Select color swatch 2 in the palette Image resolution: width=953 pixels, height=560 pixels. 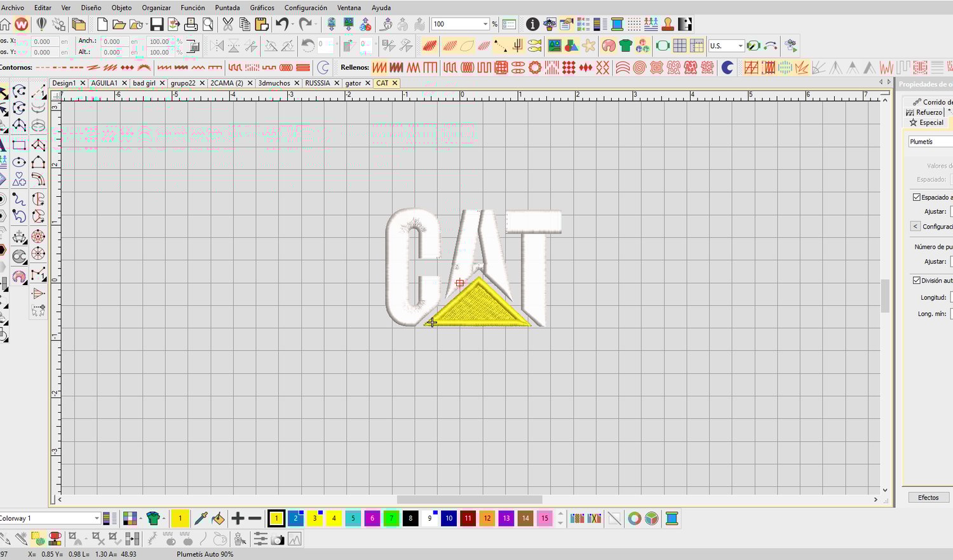pos(295,519)
